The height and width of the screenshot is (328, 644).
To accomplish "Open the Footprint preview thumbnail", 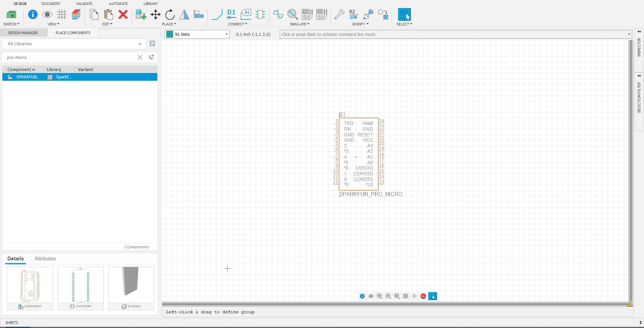I will point(80,286).
